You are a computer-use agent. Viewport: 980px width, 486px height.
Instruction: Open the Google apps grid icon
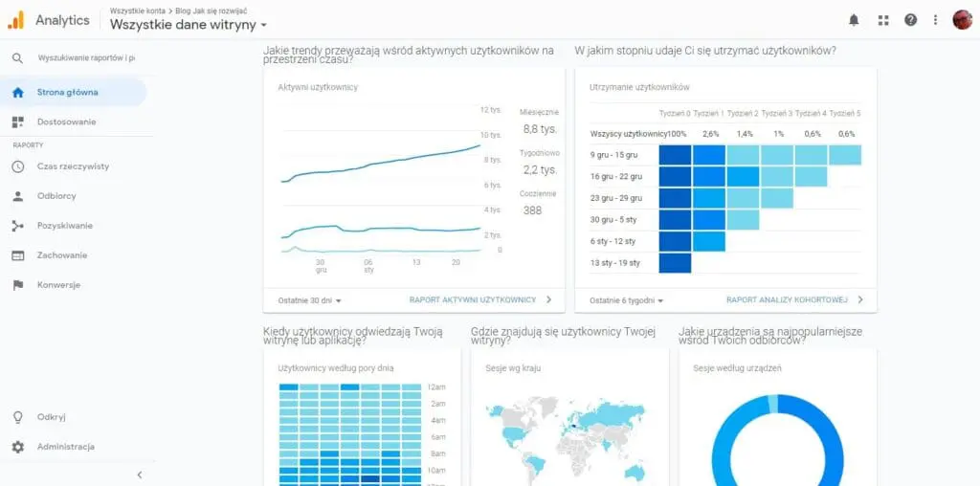tap(883, 20)
